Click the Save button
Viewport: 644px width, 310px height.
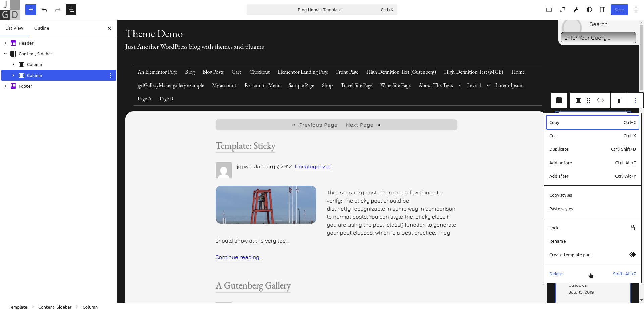(x=619, y=10)
